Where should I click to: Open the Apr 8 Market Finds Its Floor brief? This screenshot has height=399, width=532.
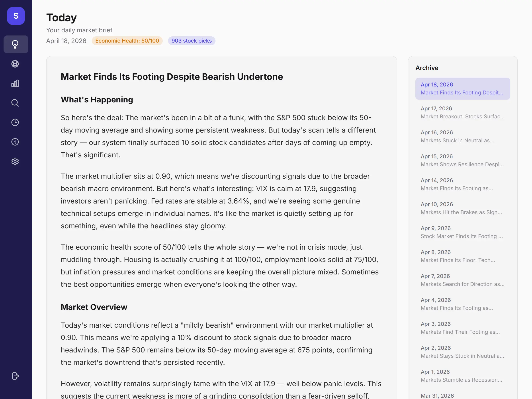[462, 256]
